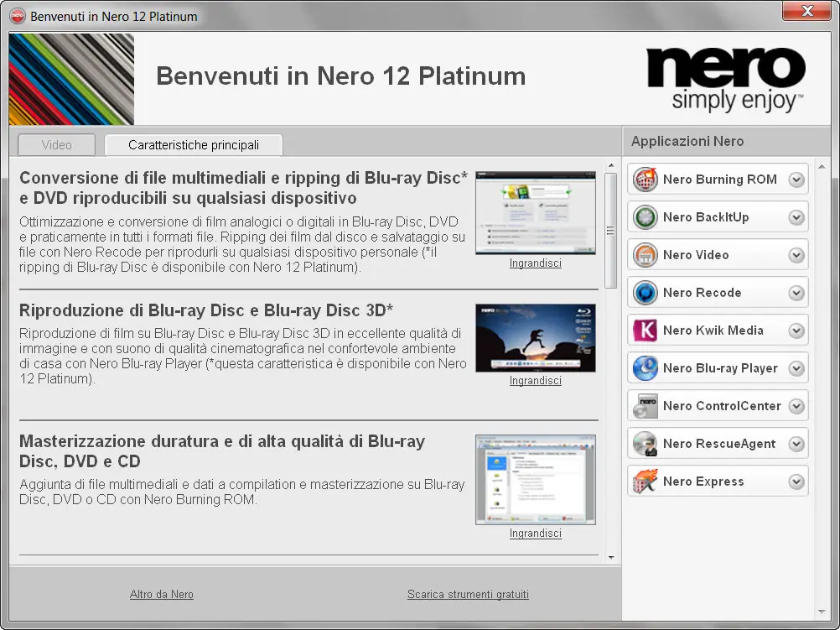This screenshot has height=630, width=840.
Task: Launch Nero Kwik Media via K icon
Action: pyautogui.click(x=645, y=331)
